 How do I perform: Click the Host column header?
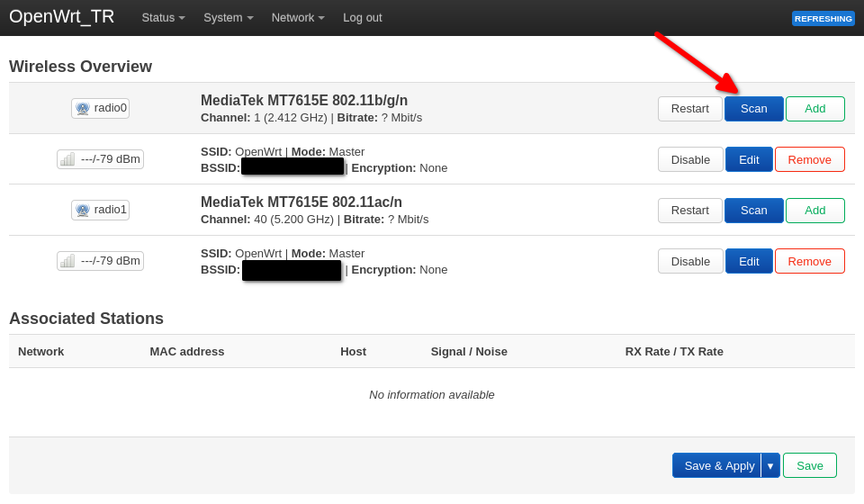[353, 351]
